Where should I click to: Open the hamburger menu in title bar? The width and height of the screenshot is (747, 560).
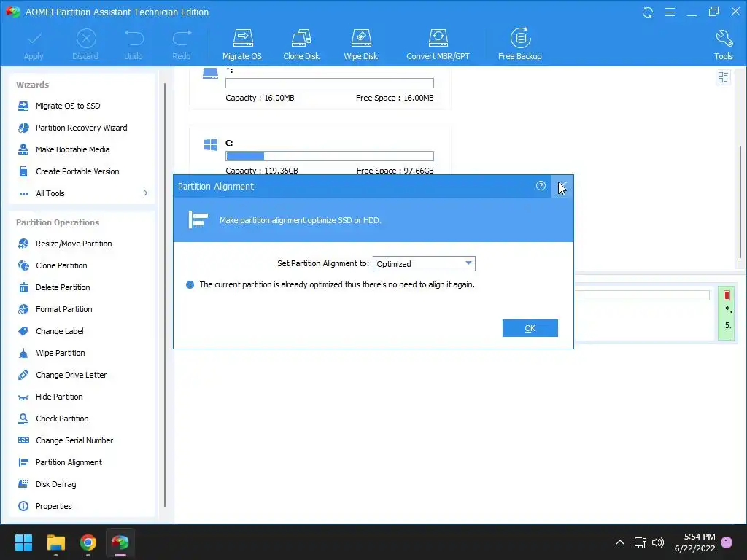click(x=670, y=12)
